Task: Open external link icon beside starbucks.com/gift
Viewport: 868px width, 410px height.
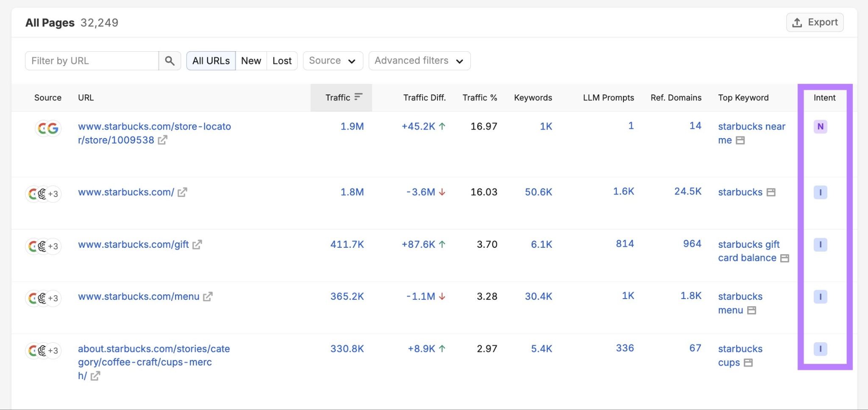Action: [197, 245]
